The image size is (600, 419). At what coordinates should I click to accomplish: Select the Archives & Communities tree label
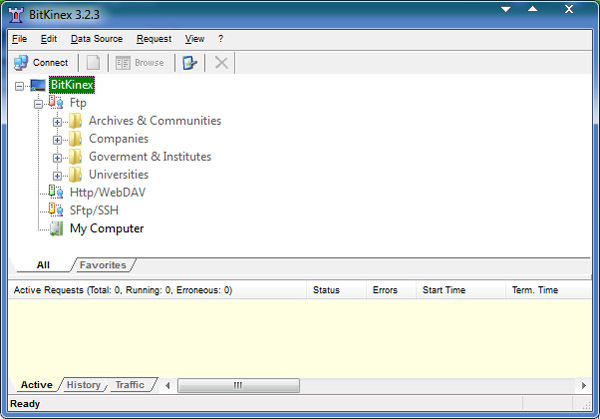[x=155, y=121]
